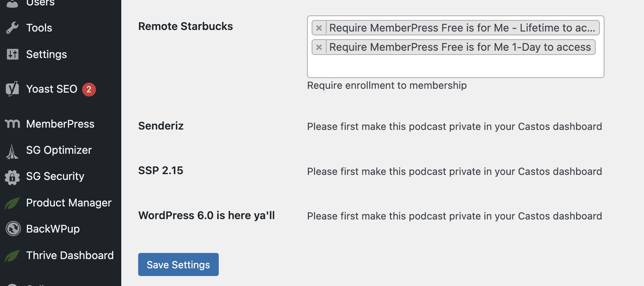Click the Product Manager leaf icon
This screenshot has height=286, width=644.
(12, 203)
